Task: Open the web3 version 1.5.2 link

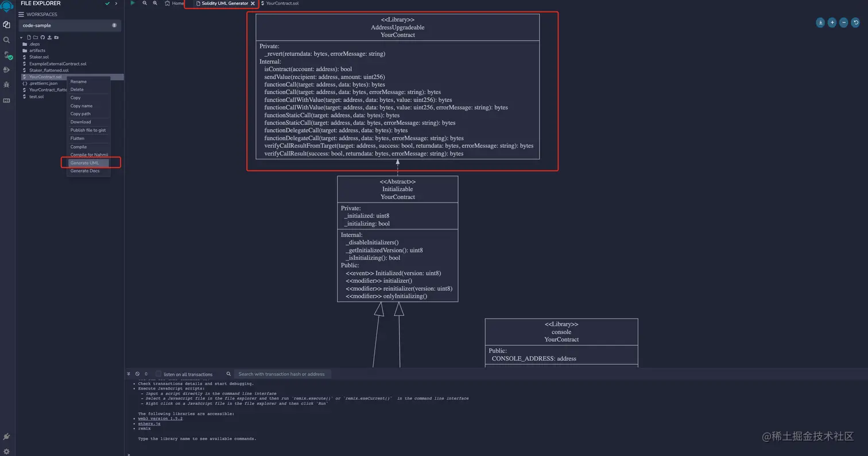Action: click(160, 419)
